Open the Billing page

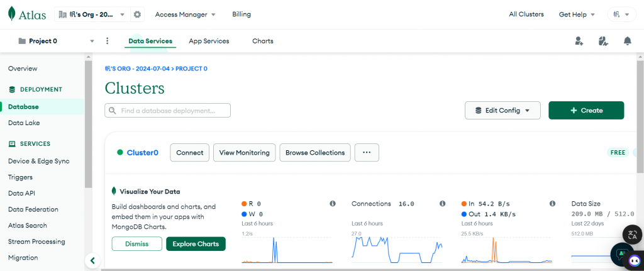click(x=241, y=14)
